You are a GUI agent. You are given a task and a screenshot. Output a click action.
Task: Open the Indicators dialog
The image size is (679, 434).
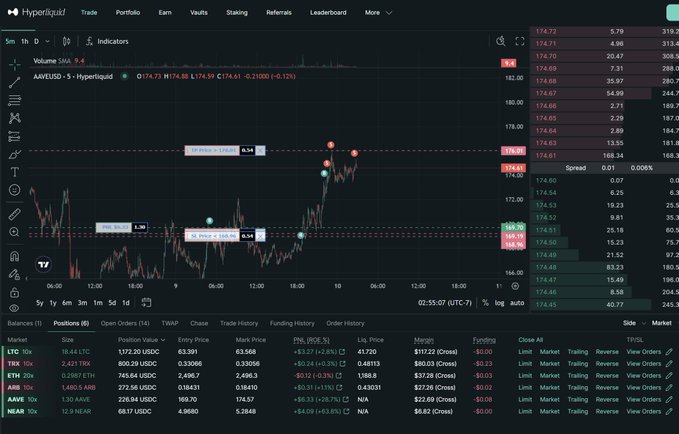(x=107, y=41)
